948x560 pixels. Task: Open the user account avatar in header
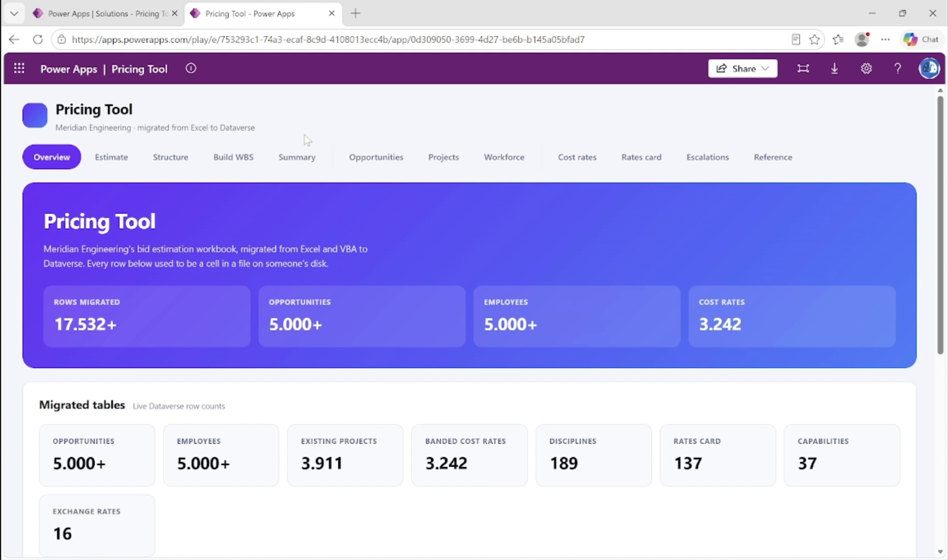[929, 68]
